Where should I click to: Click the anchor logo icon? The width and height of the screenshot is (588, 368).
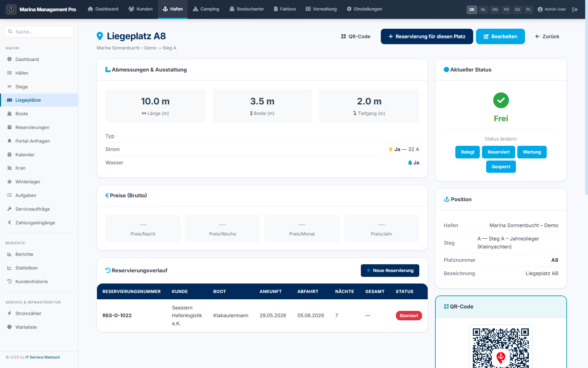11,9
